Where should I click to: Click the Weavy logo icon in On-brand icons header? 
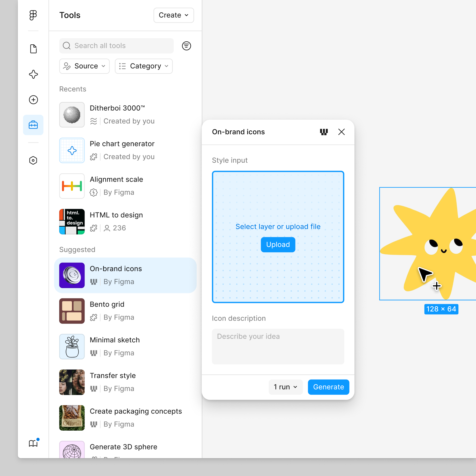[x=324, y=132]
